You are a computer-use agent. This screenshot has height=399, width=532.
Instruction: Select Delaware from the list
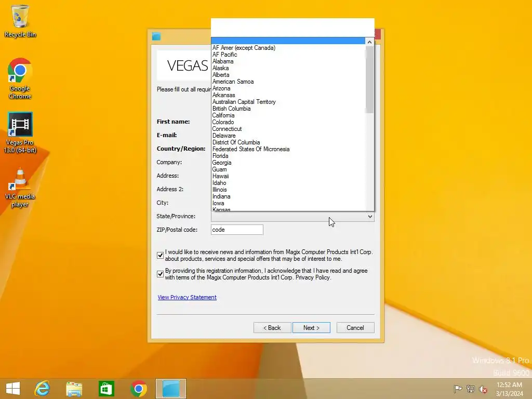click(x=288, y=136)
